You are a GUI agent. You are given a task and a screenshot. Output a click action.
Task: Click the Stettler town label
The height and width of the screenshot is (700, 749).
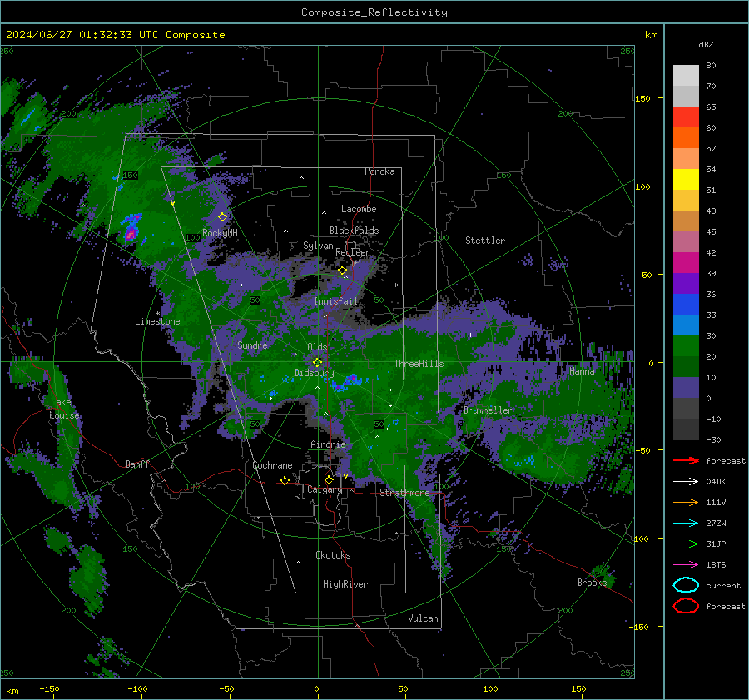(x=485, y=241)
